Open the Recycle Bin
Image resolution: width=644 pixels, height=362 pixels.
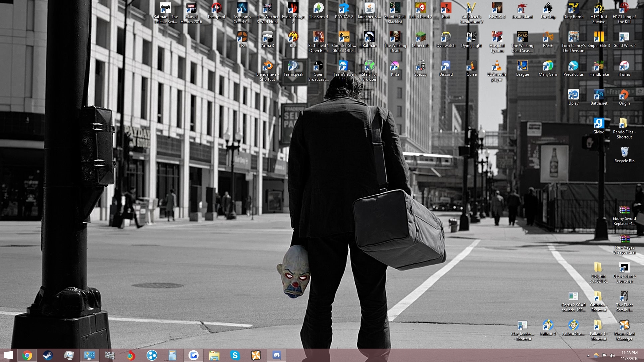click(x=624, y=155)
